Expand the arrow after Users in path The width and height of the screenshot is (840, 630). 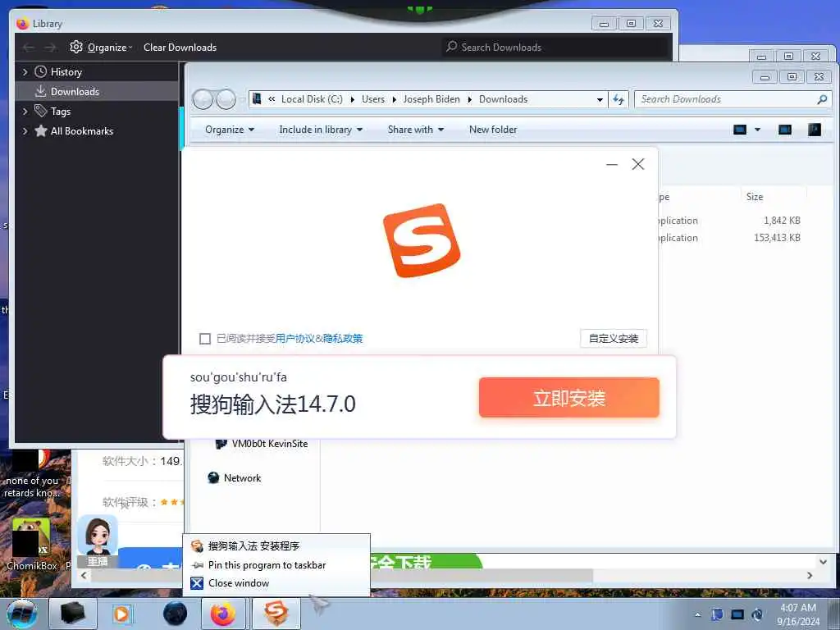point(395,99)
